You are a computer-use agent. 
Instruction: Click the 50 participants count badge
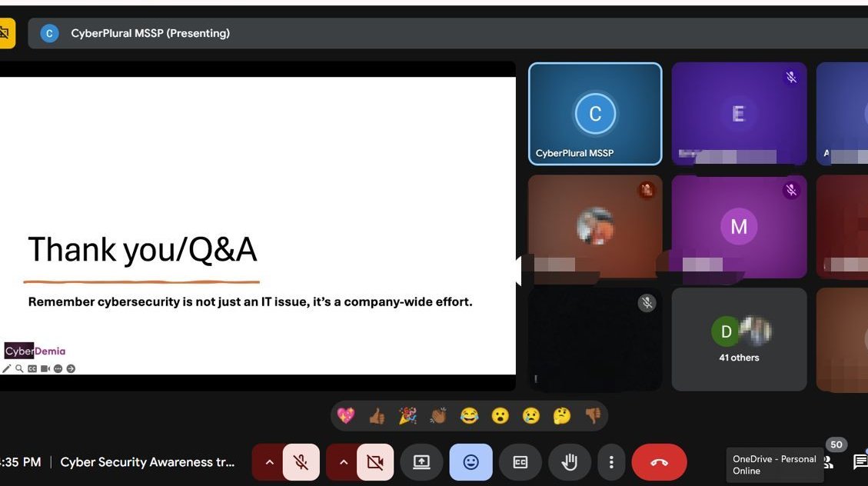(836, 444)
